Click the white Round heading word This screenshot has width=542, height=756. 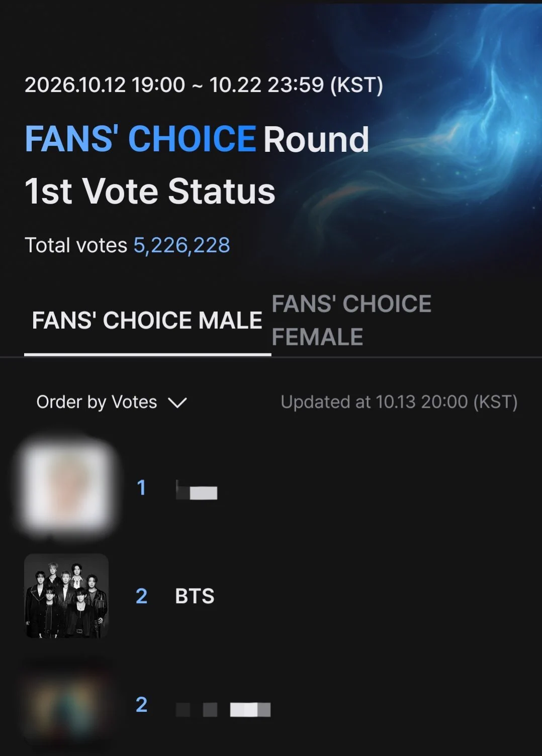316,139
